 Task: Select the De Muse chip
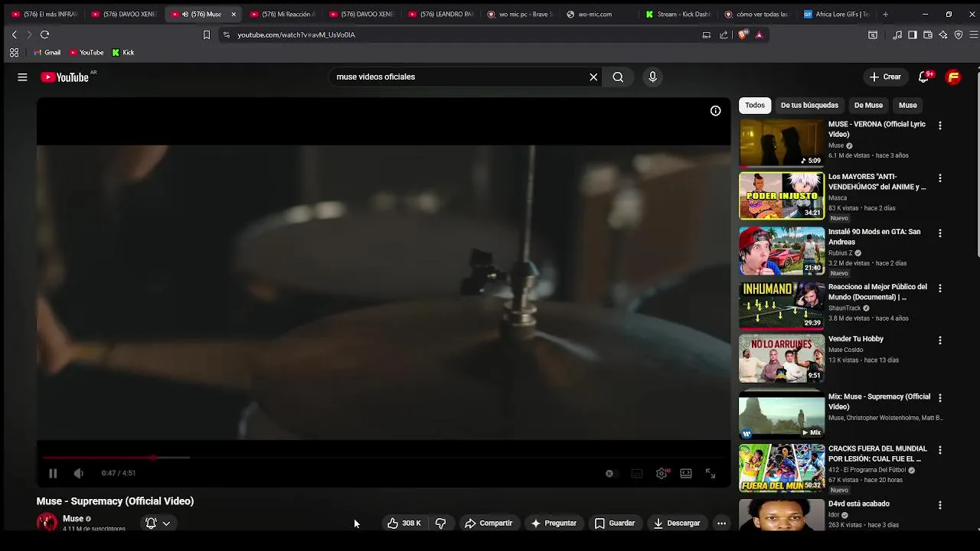[868, 106]
